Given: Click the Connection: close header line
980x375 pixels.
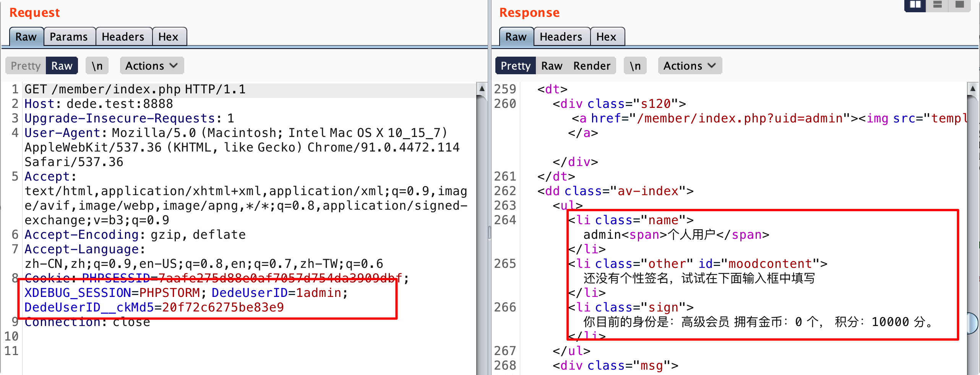Looking at the screenshot, I should tap(87, 322).
